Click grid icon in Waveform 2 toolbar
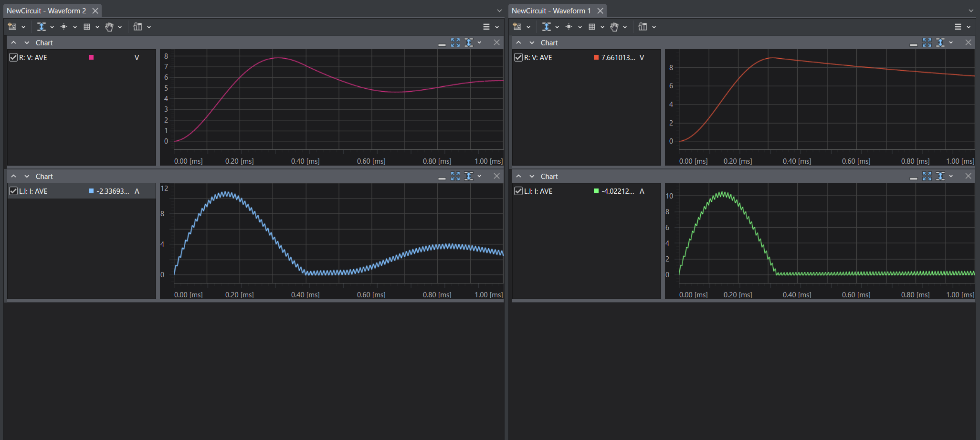Screen dimensions: 980x440 (x=87, y=27)
